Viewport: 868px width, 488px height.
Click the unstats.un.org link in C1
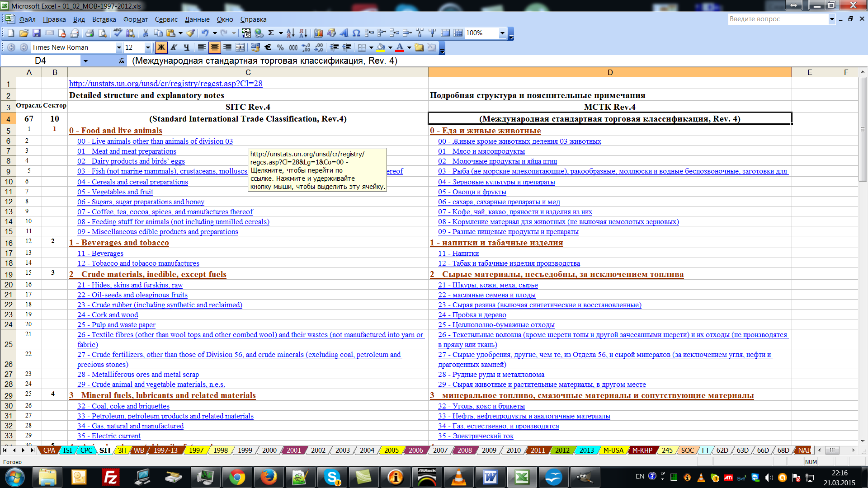[x=165, y=84]
